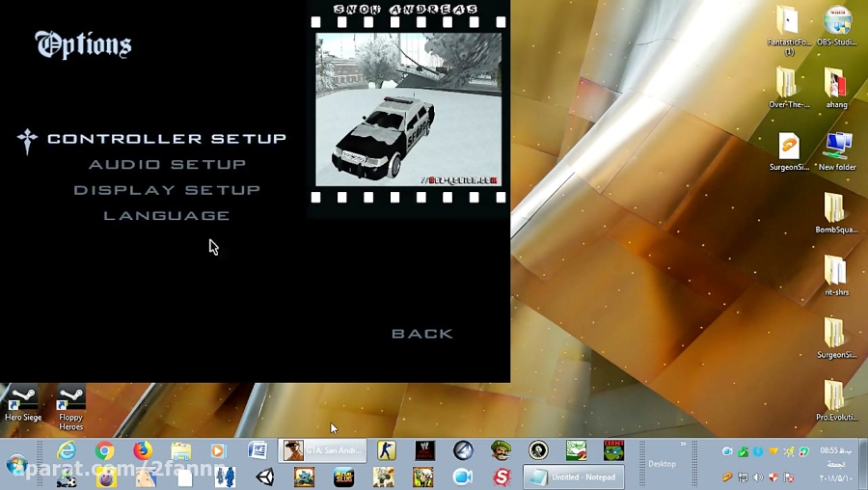The height and width of the screenshot is (490, 868).
Task: Open Hero Siege desktop shortcut
Action: click(23, 404)
